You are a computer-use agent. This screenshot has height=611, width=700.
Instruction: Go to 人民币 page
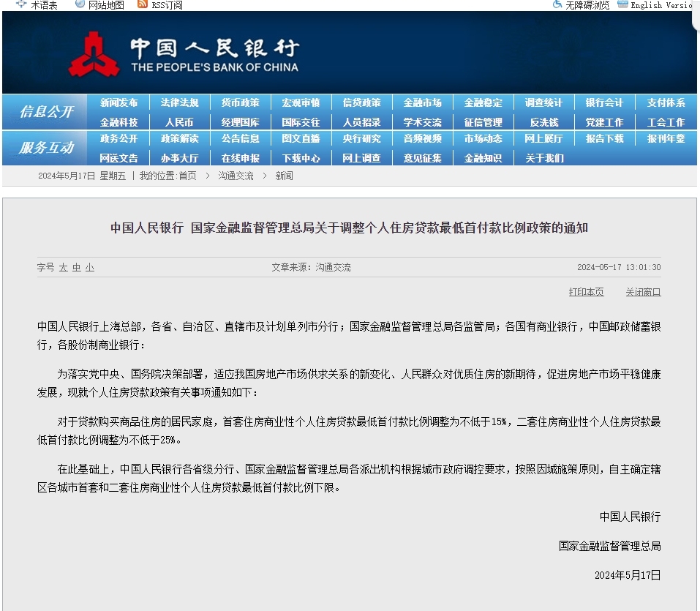[179, 122]
